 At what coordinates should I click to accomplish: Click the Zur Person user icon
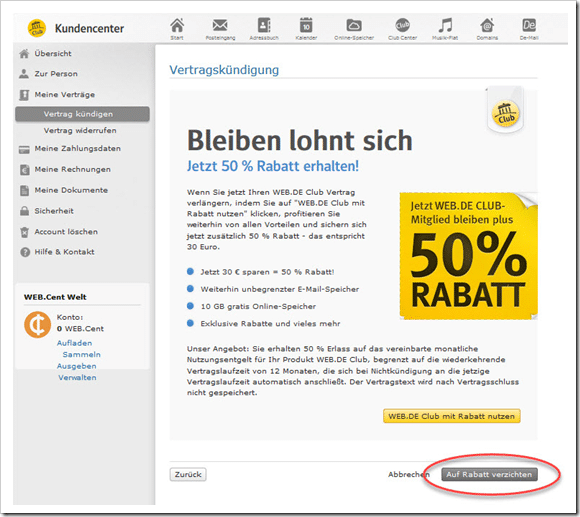[24, 74]
